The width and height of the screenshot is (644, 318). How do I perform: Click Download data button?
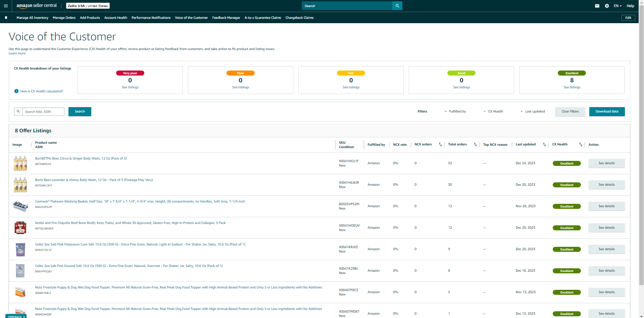(607, 111)
